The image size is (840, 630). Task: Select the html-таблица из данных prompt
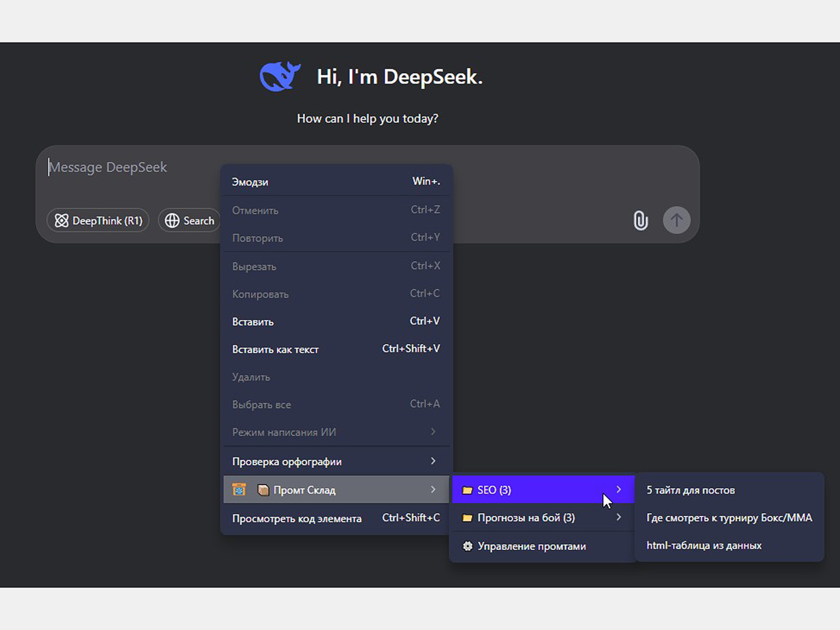[x=729, y=545]
